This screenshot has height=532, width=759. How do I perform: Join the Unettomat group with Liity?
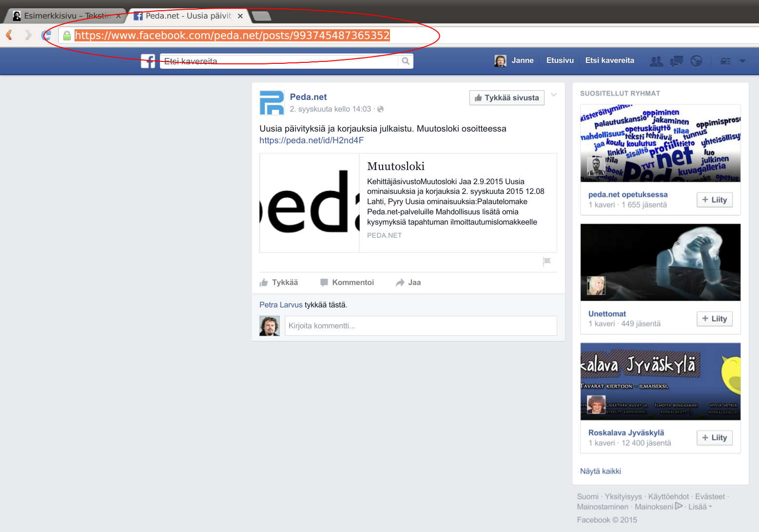click(714, 319)
